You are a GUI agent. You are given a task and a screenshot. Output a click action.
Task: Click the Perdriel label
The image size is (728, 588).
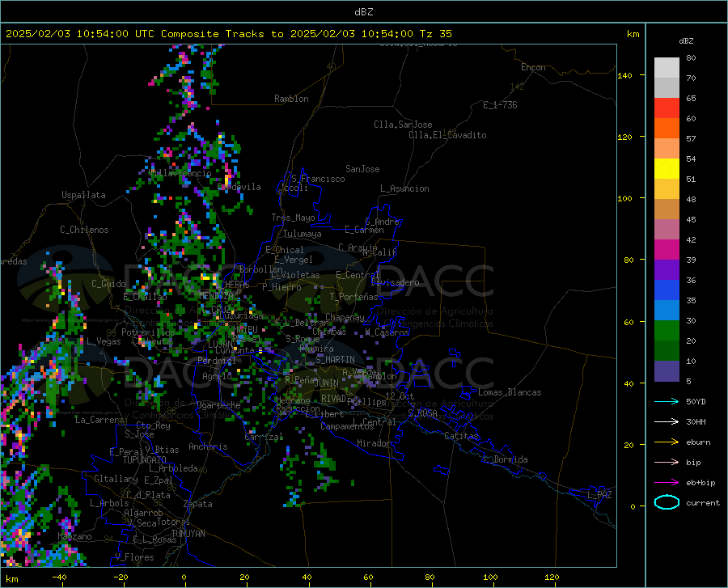pos(217,361)
